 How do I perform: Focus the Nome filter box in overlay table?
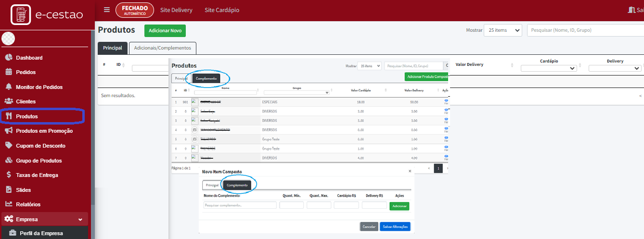[226, 92]
